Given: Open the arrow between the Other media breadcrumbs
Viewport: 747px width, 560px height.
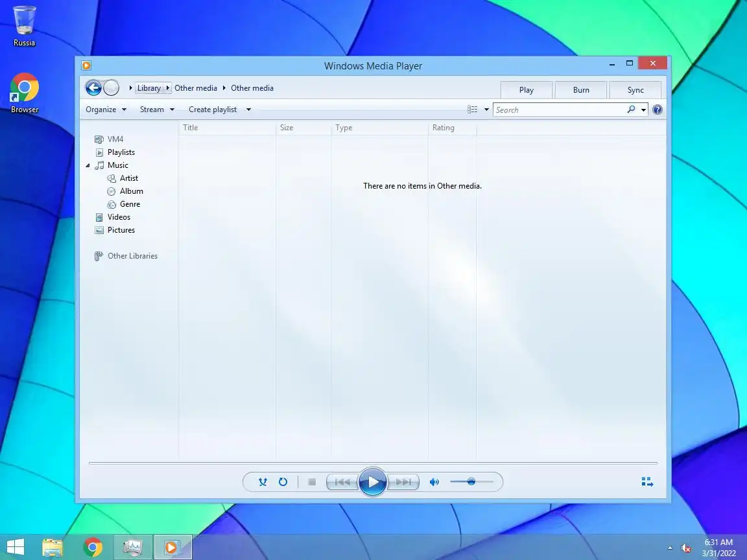Looking at the screenshot, I should click(224, 88).
